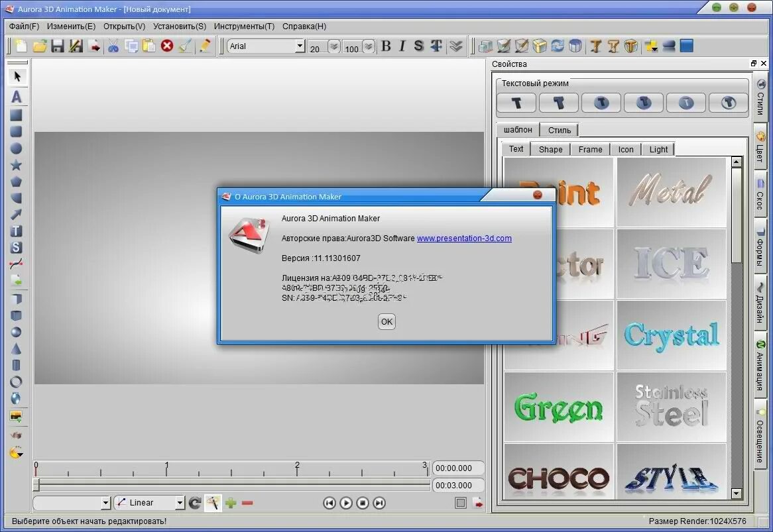Select the arrow selection tool
773x532 pixels.
(17, 76)
